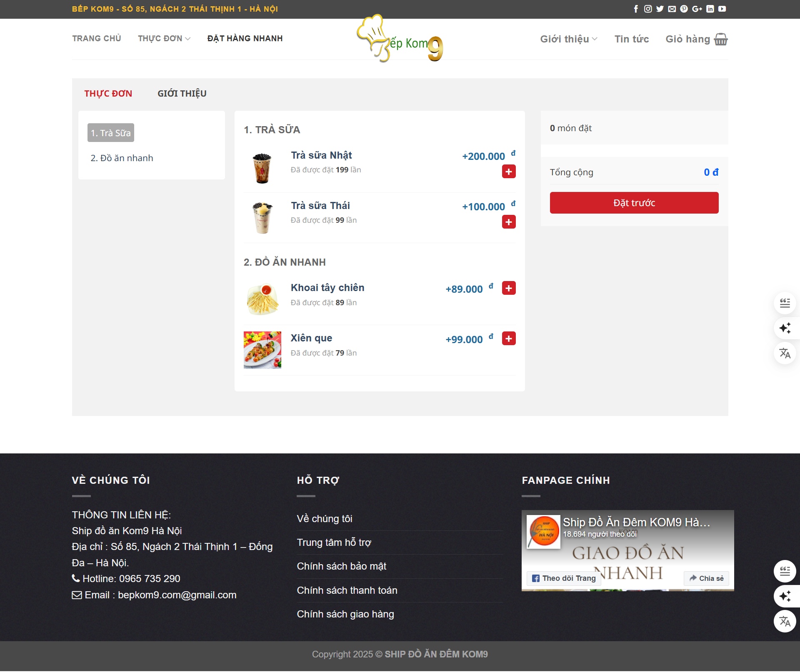Open the Chính sách bảo mật link

(x=342, y=566)
